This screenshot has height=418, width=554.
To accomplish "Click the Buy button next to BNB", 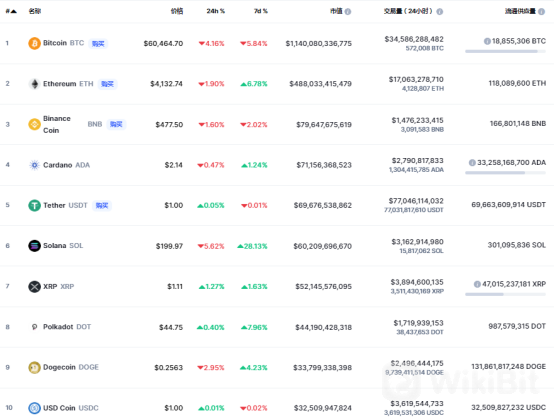I will coord(116,124).
